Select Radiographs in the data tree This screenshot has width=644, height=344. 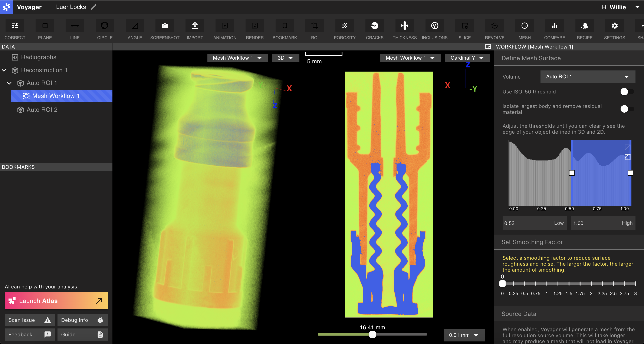(x=39, y=57)
